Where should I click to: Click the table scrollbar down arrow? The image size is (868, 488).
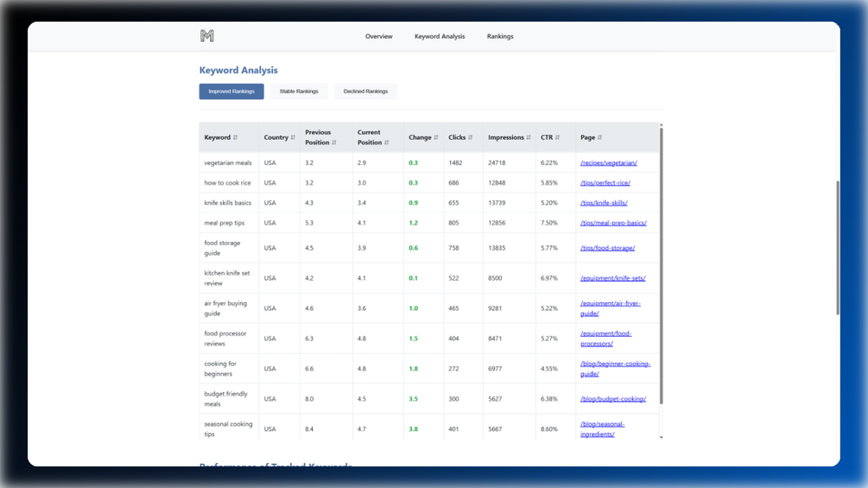click(661, 438)
